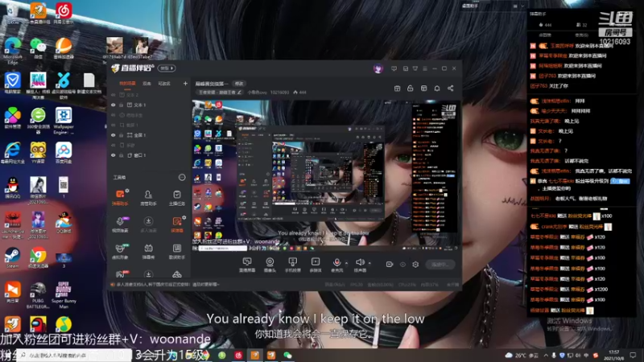Viewport: 644px width, 362px height.
Task: Toggle lock on 全屏 1 source
Action: pyautogui.click(x=122, y=135)
